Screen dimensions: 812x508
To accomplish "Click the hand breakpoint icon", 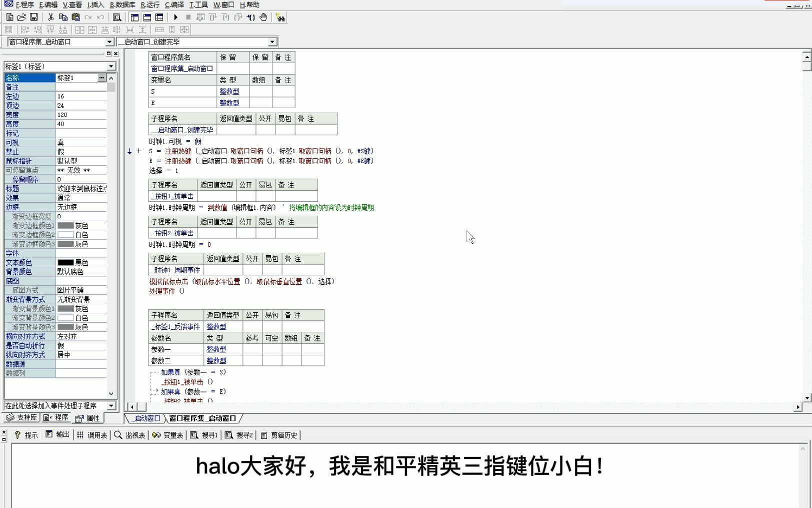I will (x=263, y=17).
